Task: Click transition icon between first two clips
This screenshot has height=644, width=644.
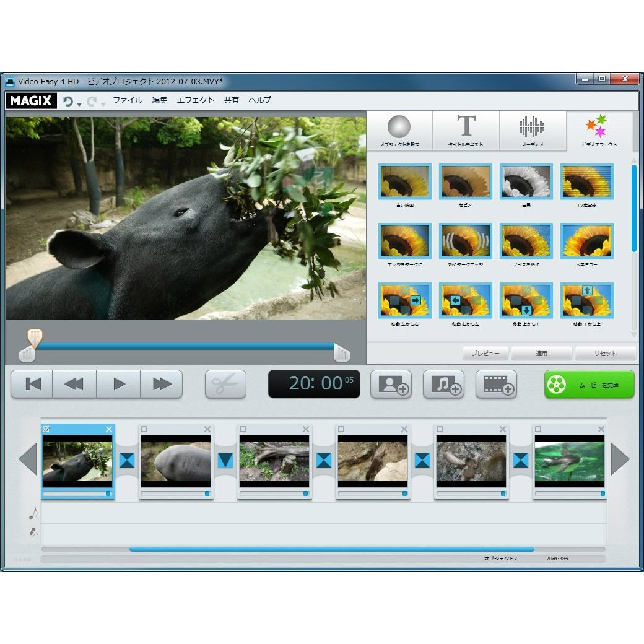Action: point(127,460)
